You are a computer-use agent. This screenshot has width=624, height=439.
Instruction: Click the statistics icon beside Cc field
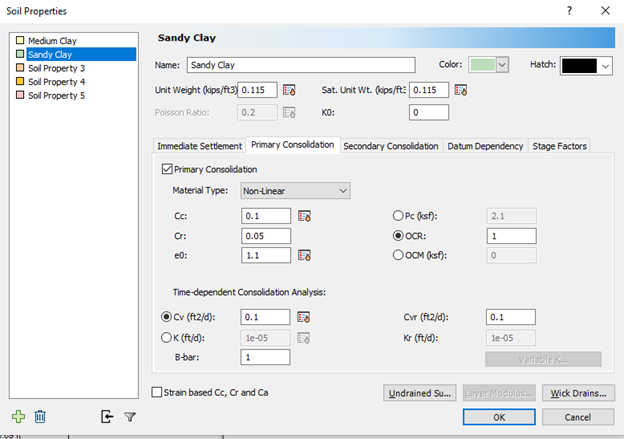[x=304, y=216]
